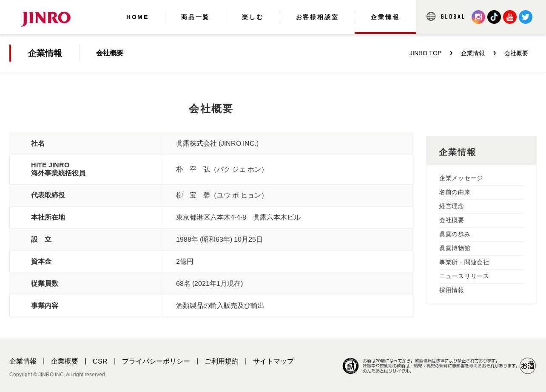This screenshot has height=392, width=546.
Task: Click the recycle mark icon in footer
Action: click(x=351, y=366)
